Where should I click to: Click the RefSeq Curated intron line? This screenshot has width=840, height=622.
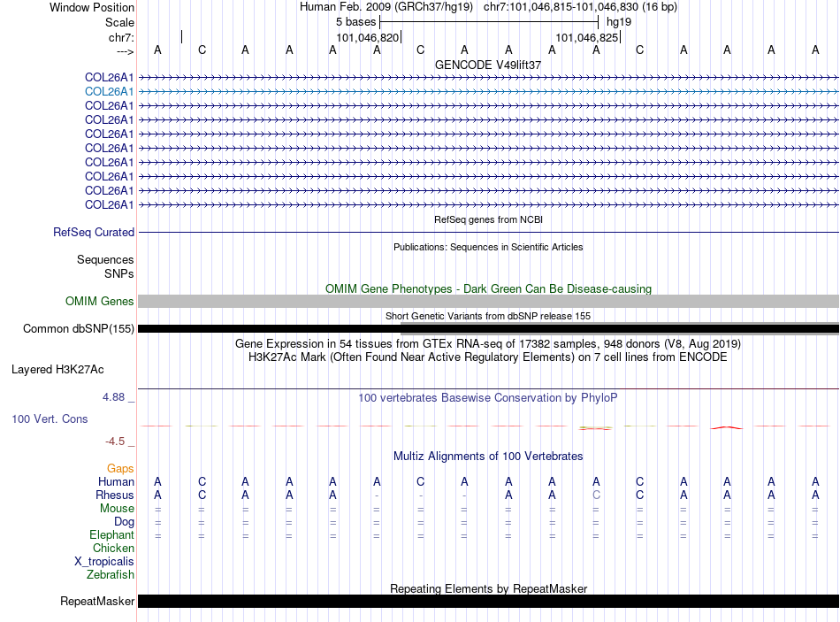(x=488, y=232)
